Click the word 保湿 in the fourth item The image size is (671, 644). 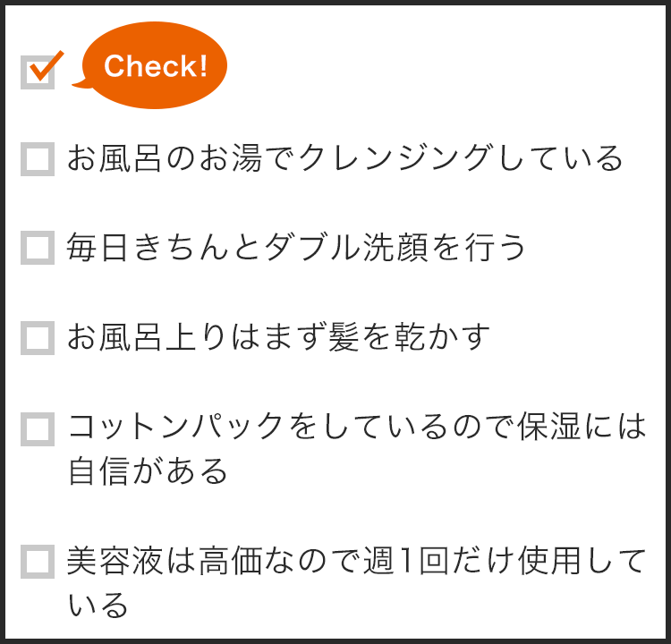click(549, 427)
